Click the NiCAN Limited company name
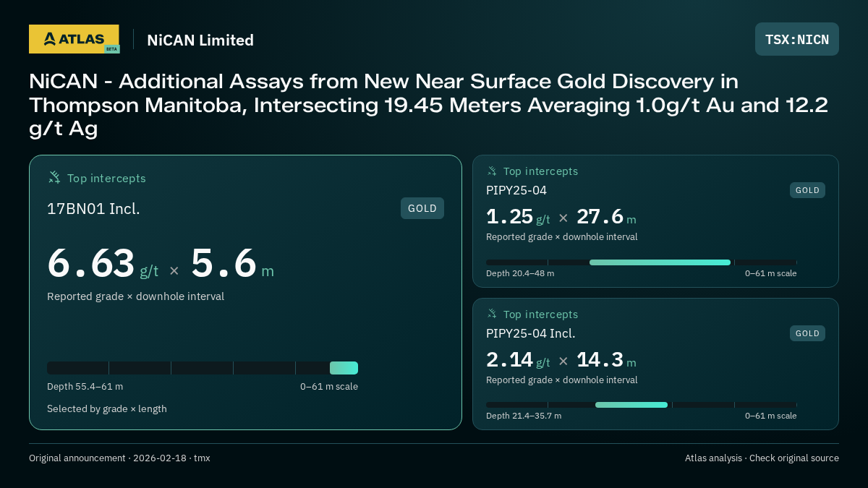Image resolution: width=868 pixels, height=488 pixels. coord(200,40)
